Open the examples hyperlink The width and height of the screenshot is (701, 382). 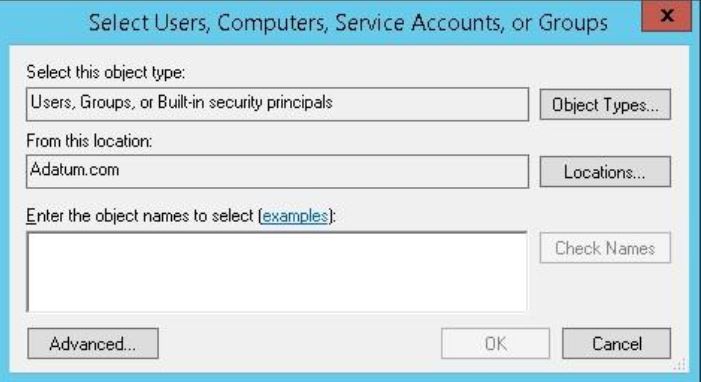295,216
